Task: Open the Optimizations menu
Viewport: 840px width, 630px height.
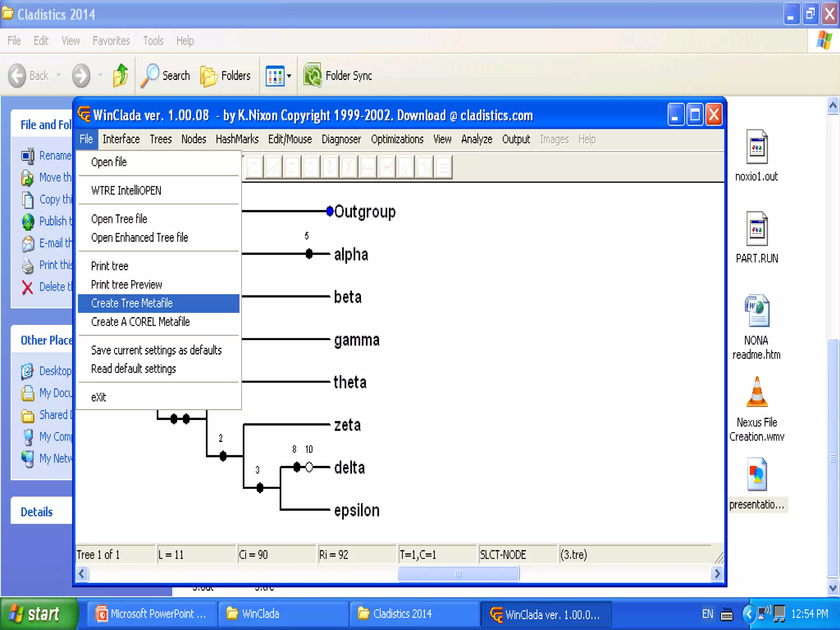Action: [x=397, y=139]
